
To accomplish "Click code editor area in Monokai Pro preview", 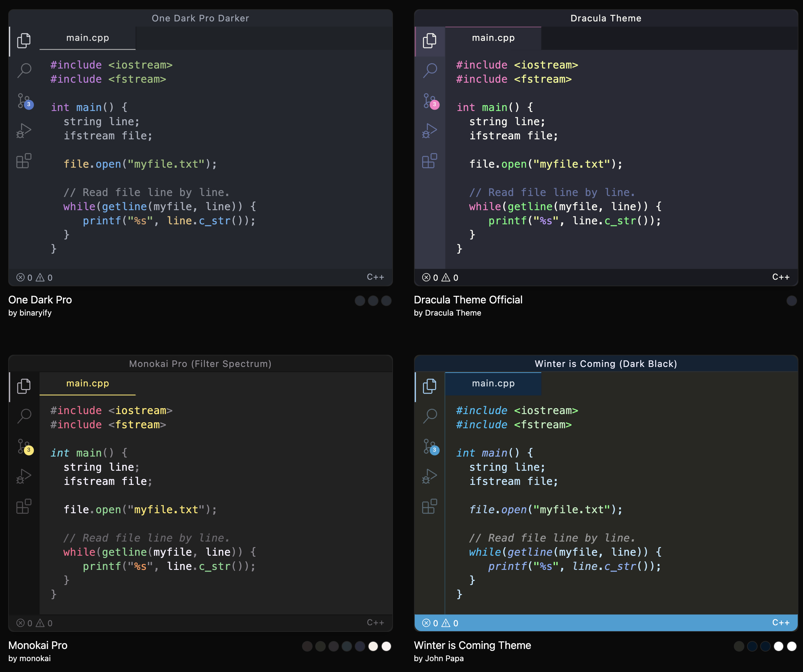I will [216, 505].
